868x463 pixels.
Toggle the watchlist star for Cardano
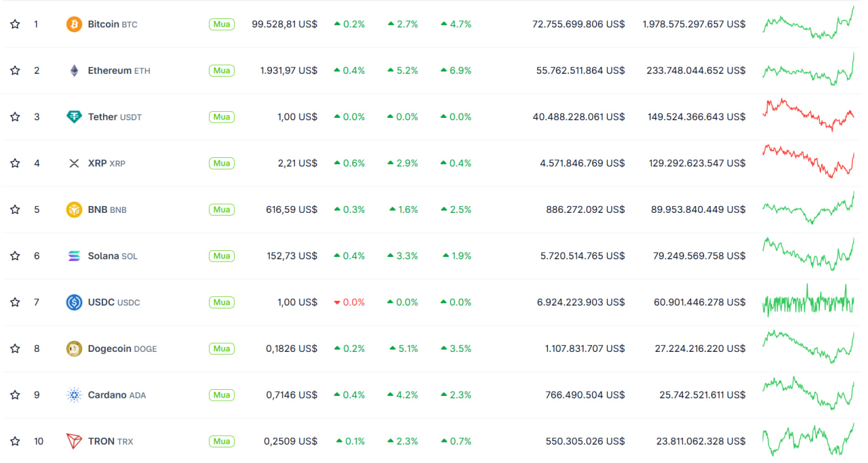pos(15,395)
